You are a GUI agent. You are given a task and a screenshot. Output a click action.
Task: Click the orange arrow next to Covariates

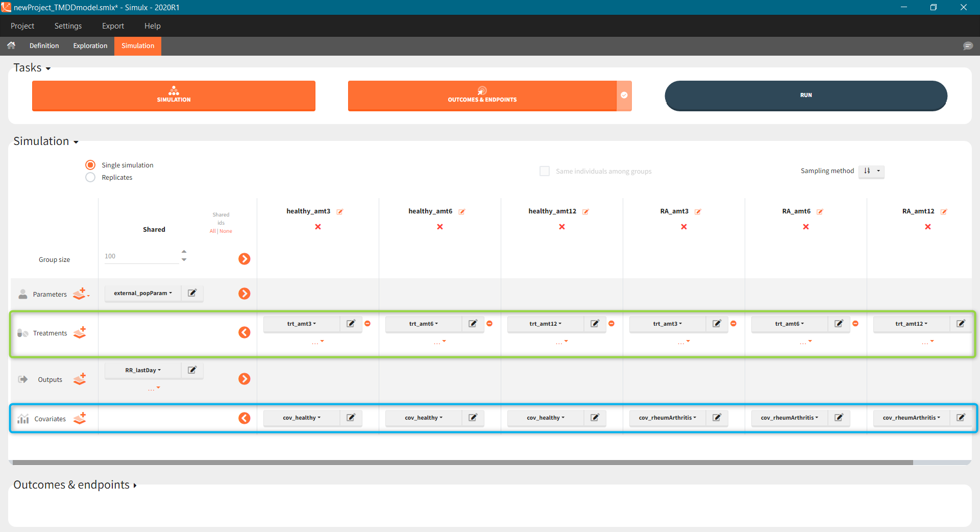pos(244,418)
